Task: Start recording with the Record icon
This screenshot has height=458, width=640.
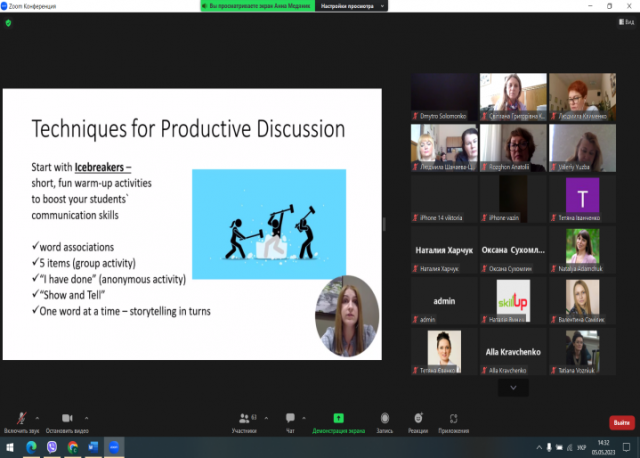Action: (x=385, y=418)
